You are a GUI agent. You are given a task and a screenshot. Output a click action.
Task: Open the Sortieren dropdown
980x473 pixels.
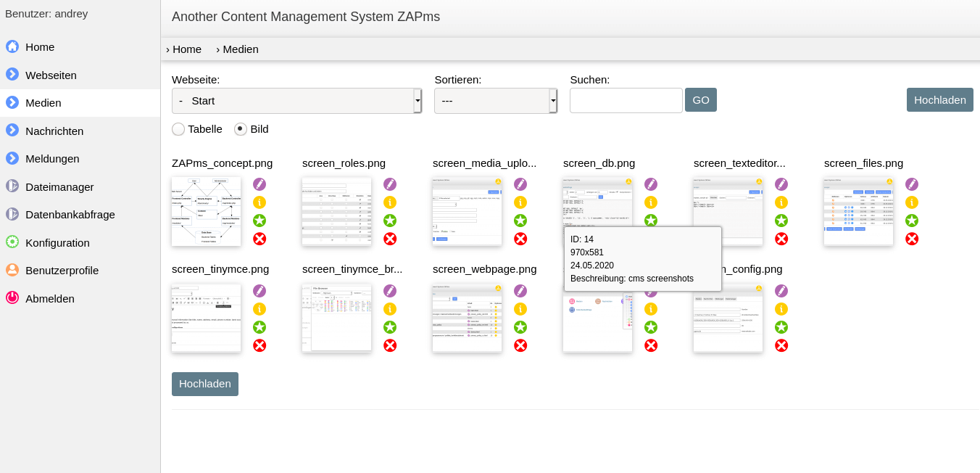(496, 101)
